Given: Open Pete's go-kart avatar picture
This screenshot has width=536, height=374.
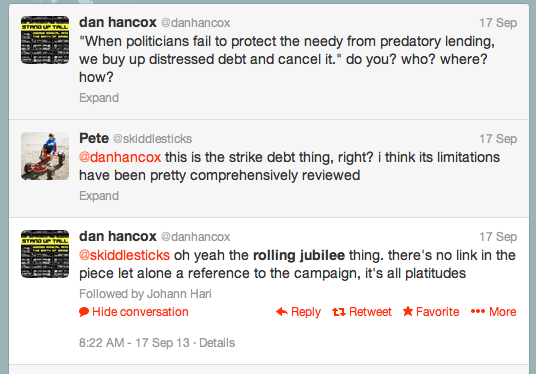Looking at the screenshot, I should 45,156.
